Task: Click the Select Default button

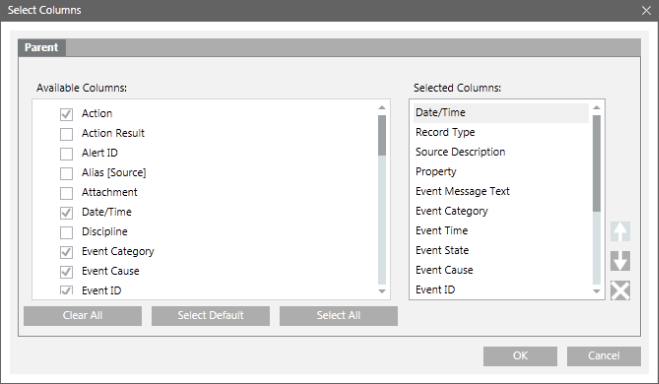Action: (x=211, y=316)
